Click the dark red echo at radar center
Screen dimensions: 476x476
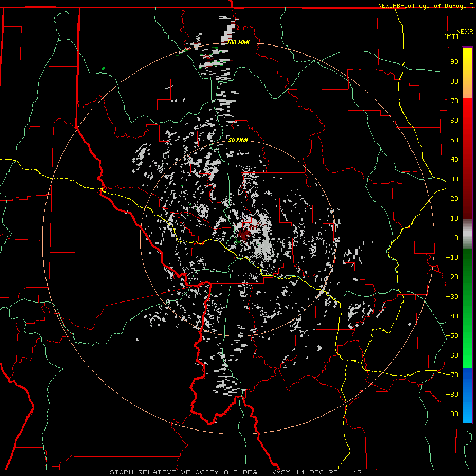[x=244, y=234]
